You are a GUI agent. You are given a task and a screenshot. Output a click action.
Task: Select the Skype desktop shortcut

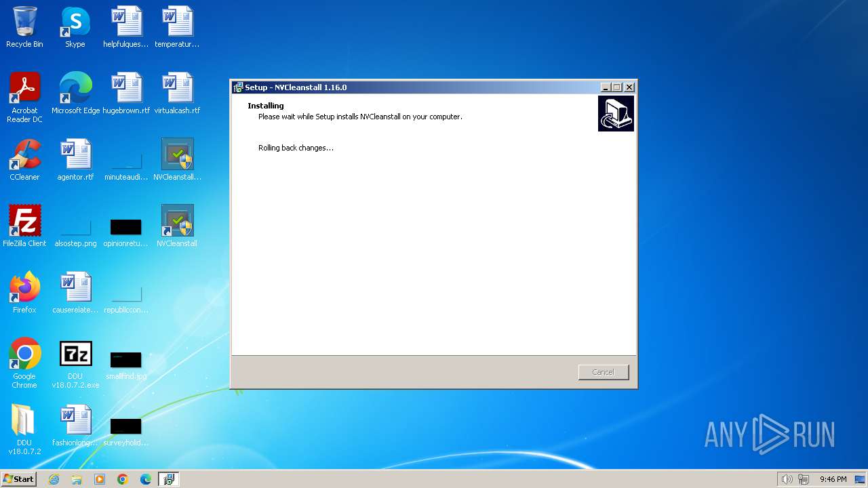[x=75, y=27]
